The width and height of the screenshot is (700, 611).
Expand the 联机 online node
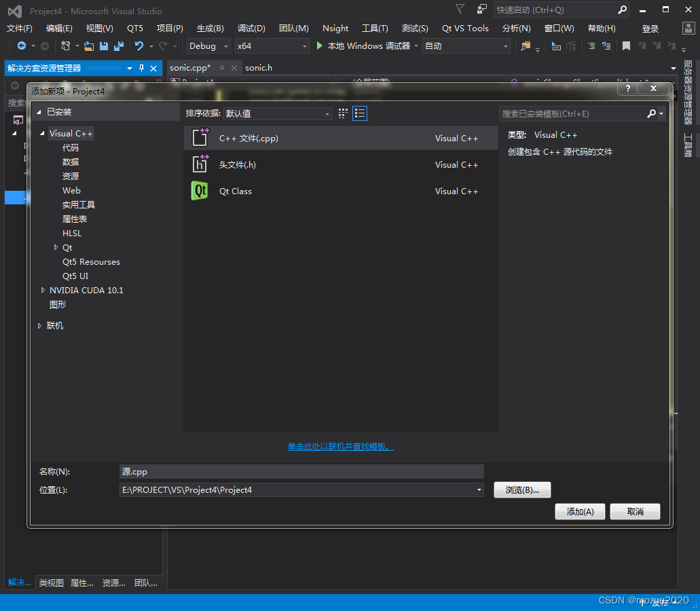(x=40, y=326)
